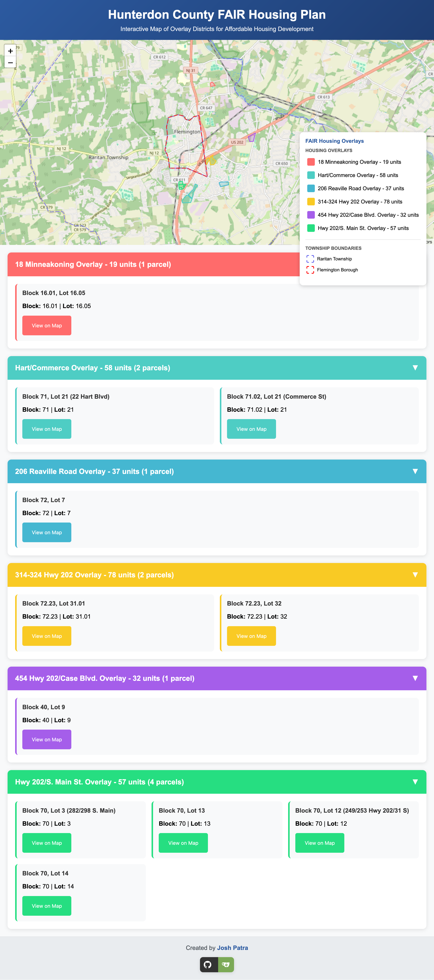Click the green coffee icon in footer

226,964
